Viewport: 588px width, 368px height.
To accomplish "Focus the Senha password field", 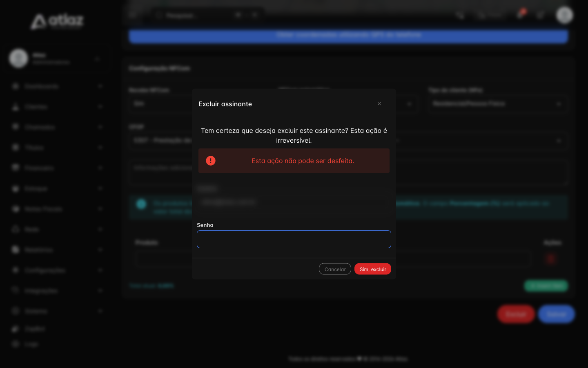I will coord(294,239).
